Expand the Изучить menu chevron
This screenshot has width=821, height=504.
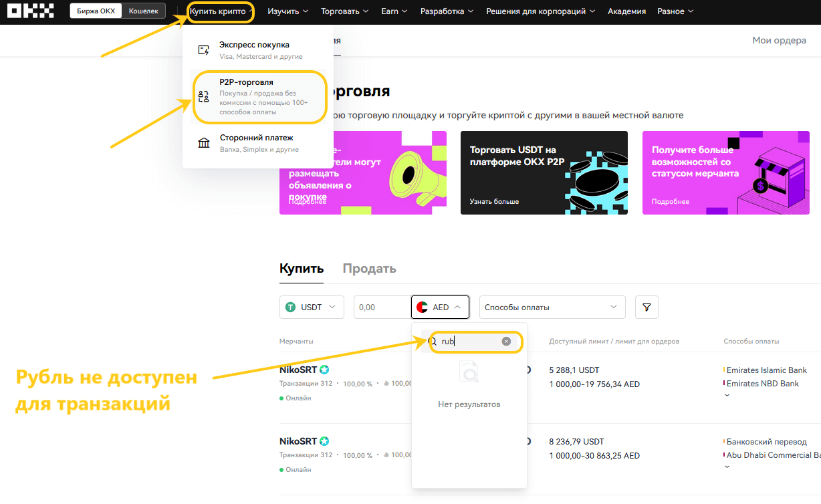tap(306, 11)
